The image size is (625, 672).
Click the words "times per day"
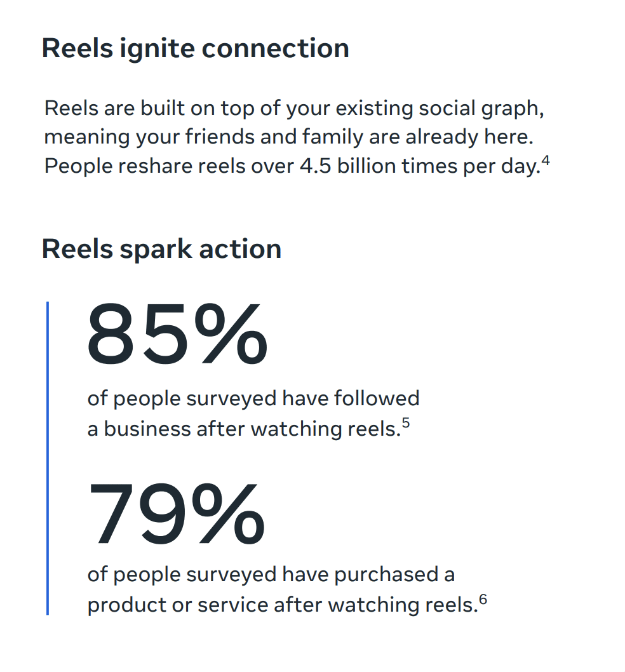tap(471, 166)
